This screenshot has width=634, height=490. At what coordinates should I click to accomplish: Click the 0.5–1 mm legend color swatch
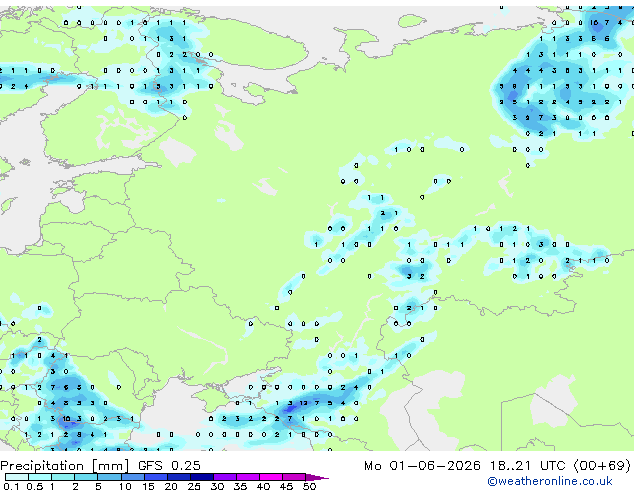(40, 477)
